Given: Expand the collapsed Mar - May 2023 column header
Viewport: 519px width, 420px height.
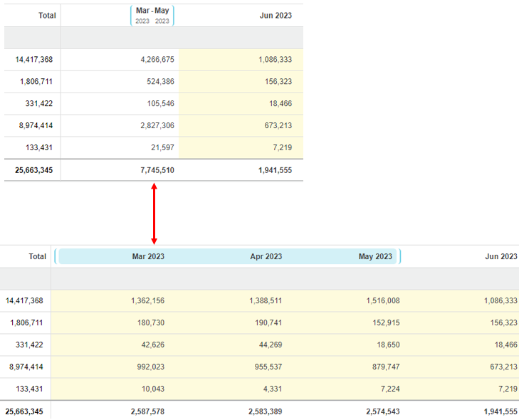Looking at the screenshot, I should click(x=152, y=16).
